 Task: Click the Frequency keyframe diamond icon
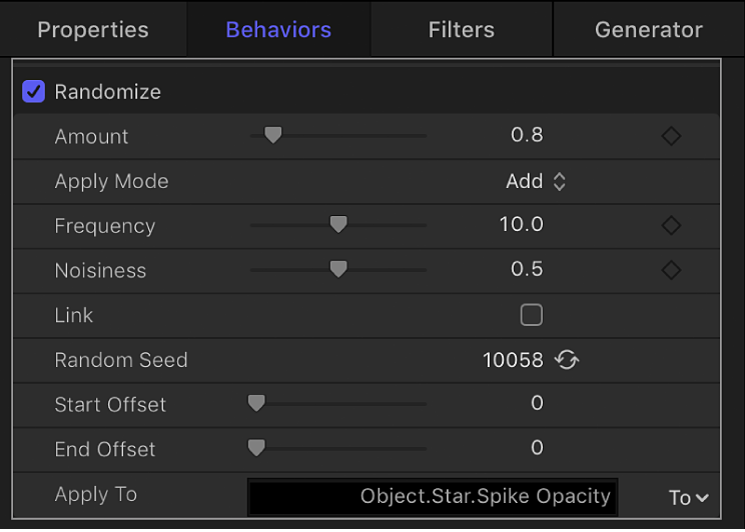pyautogui.click(x=671, y=226)
